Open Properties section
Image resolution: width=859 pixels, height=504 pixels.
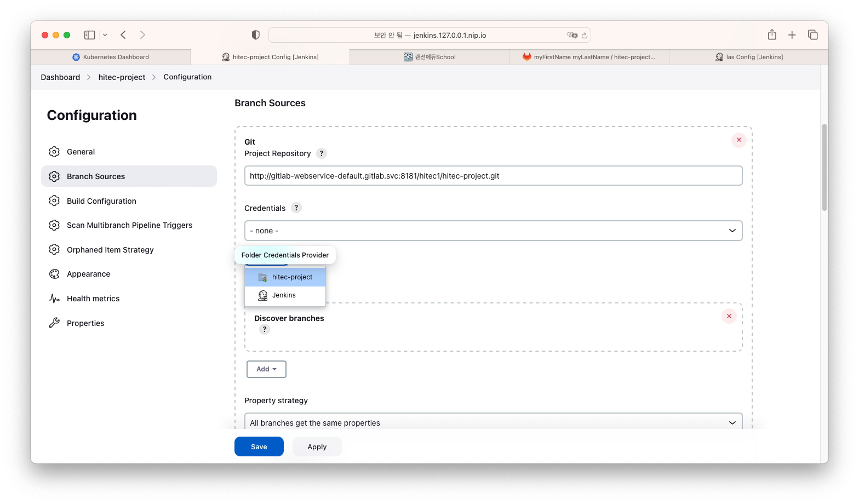coord(129,323)
